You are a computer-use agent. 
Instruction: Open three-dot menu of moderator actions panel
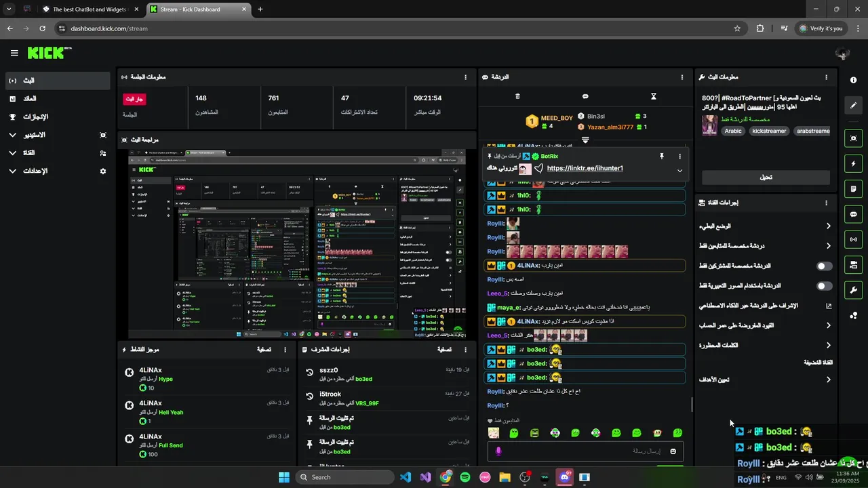[x=465, y=350]
